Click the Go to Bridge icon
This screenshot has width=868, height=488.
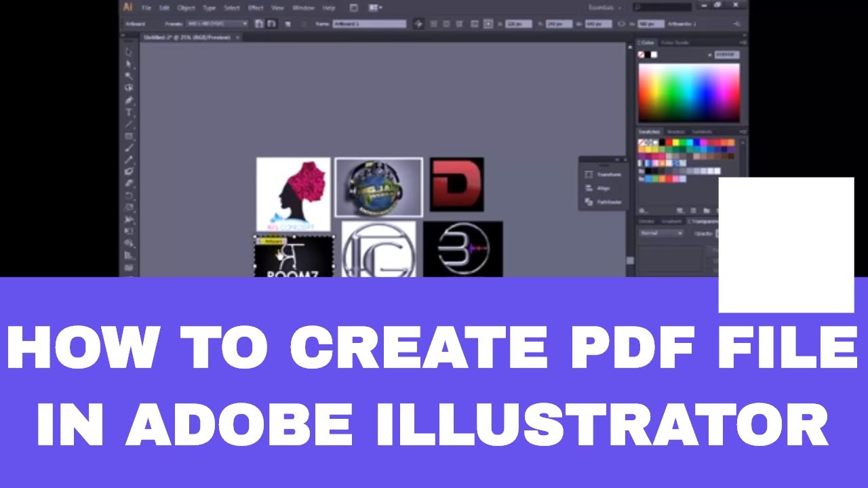(x=353, y=8)
